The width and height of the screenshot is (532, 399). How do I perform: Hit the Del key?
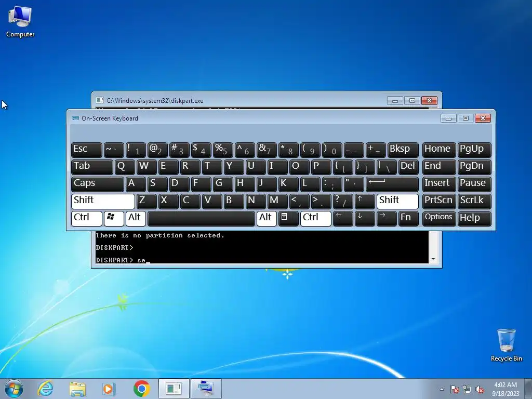[x=408, y=167]
